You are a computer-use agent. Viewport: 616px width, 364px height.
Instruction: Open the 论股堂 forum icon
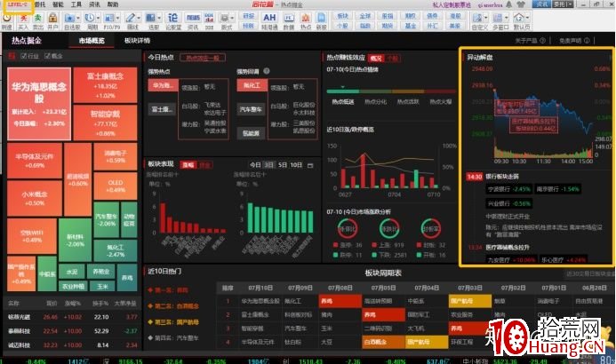coord(172,18)
